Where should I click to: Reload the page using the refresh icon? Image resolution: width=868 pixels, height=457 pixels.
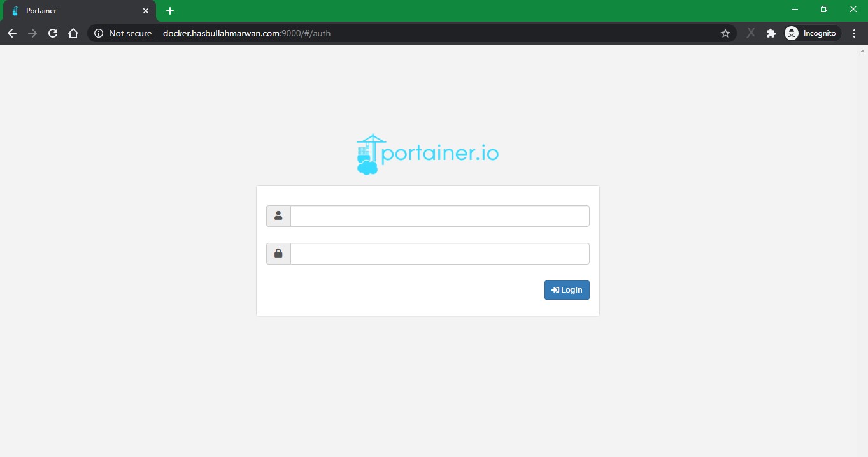53,33
